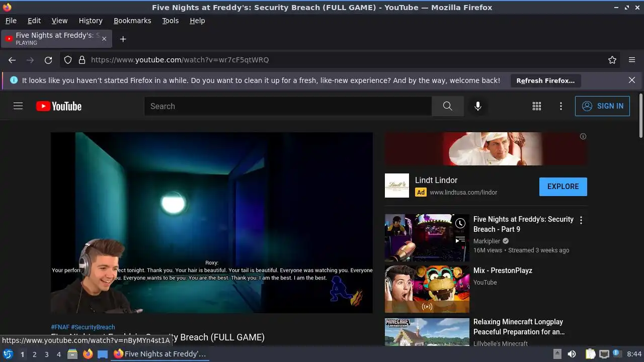The width and height of the screenshot is (644, 362).
Task: Open the taskbar file manager icon
Action: pyautogui.click(x=72, y=354)
